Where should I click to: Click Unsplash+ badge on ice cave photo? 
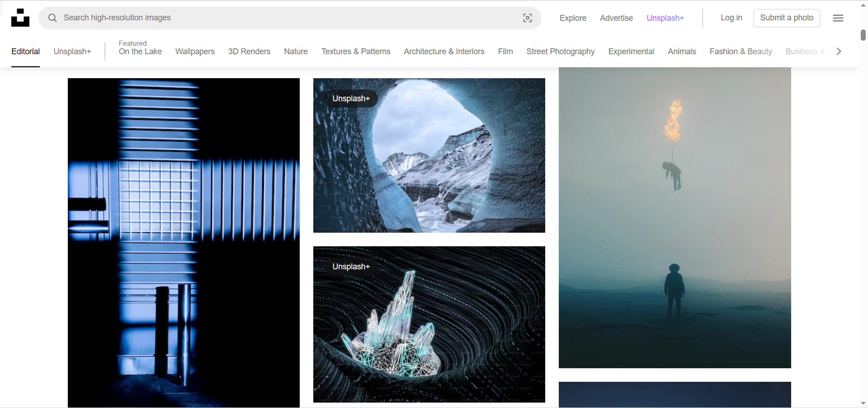(351, 98)
